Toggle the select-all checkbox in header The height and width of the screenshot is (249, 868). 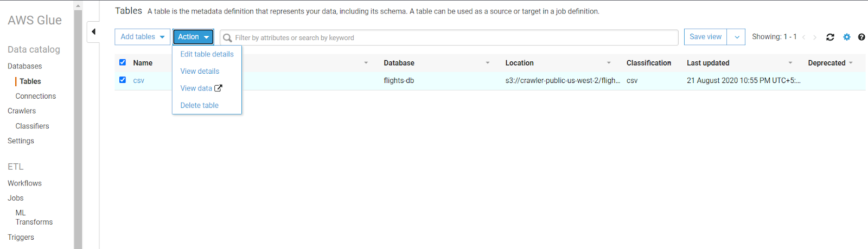point(123,62)
